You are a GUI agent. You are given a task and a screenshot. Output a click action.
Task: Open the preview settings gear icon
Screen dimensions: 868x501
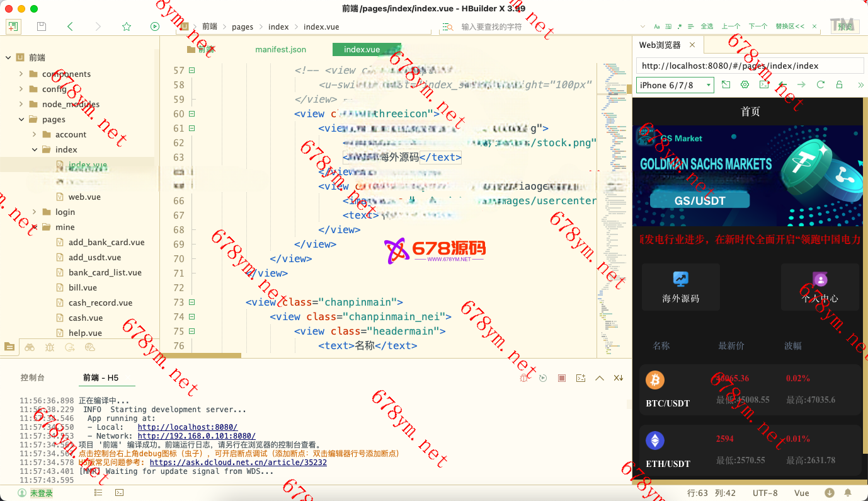(745, 84)
